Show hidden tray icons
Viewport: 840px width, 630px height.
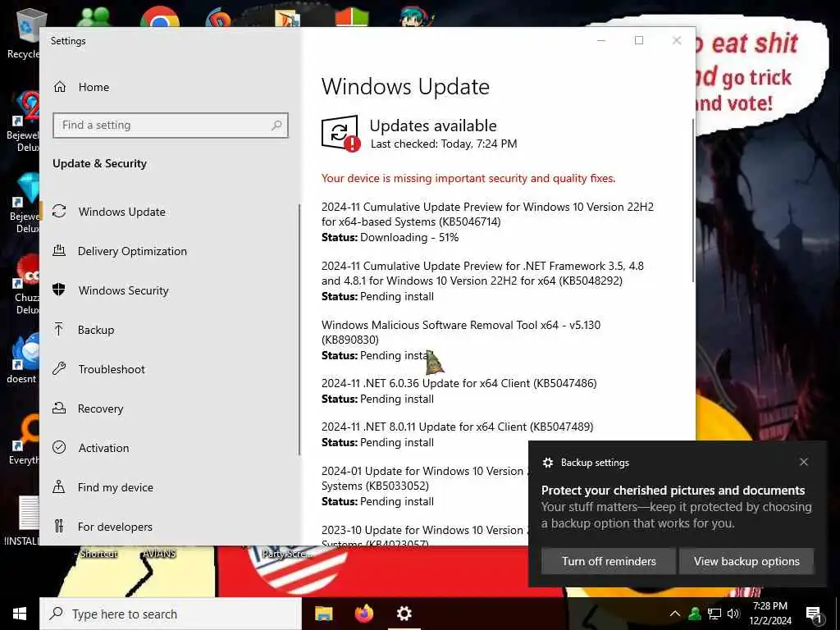[675, 614]
